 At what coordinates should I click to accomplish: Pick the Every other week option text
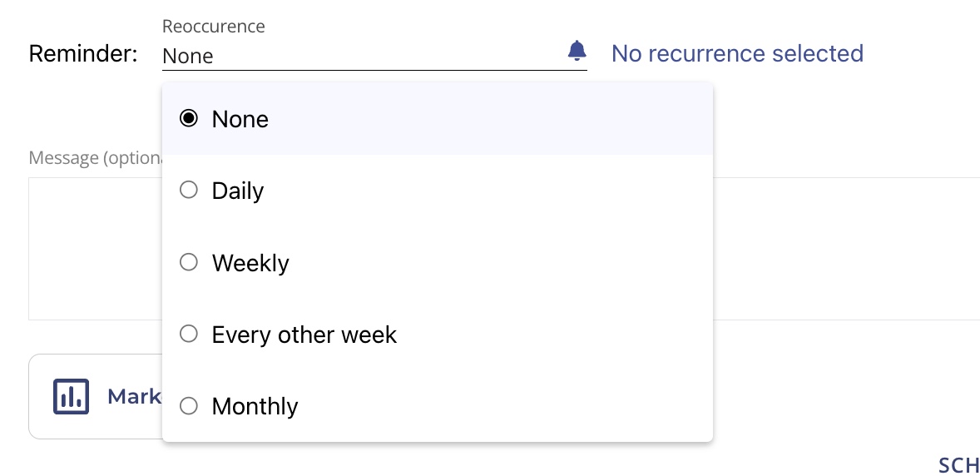pos(304,335)
